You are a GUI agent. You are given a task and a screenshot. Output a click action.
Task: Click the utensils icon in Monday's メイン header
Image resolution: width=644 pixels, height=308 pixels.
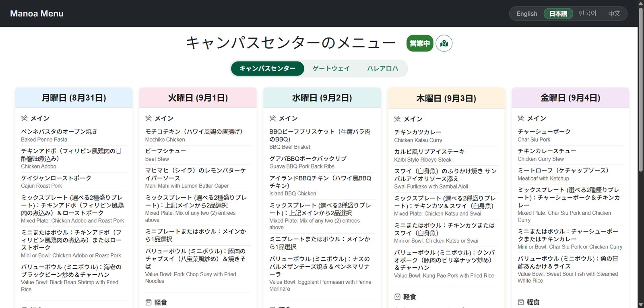[25, 118]
